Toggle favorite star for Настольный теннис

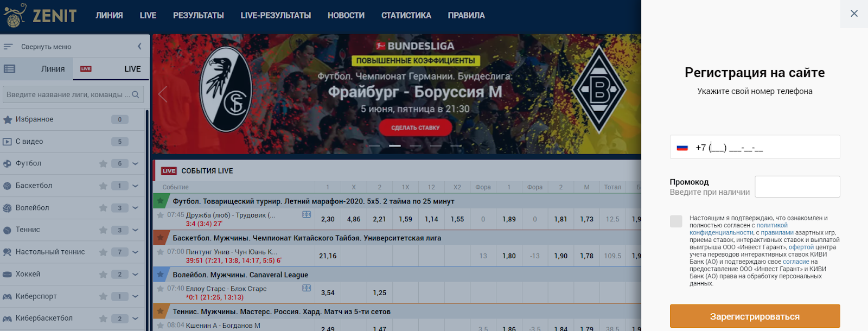click(x=103, y=252)
